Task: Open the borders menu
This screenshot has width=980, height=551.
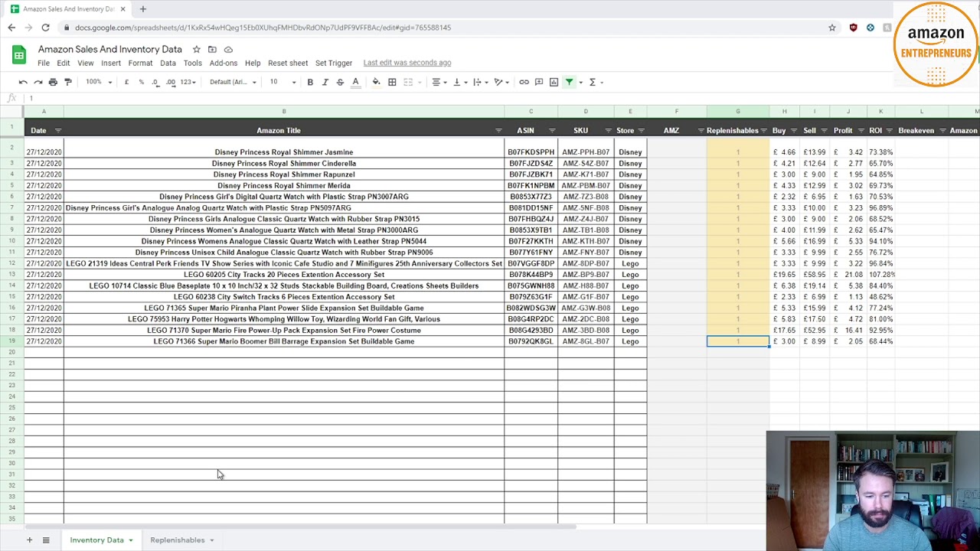Action: click(392, 82)
